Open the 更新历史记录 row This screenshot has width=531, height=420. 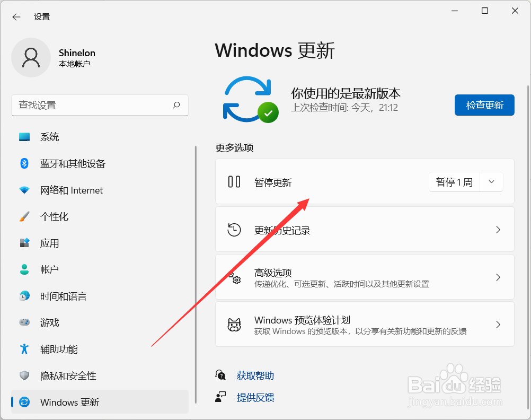click(365, 230)
